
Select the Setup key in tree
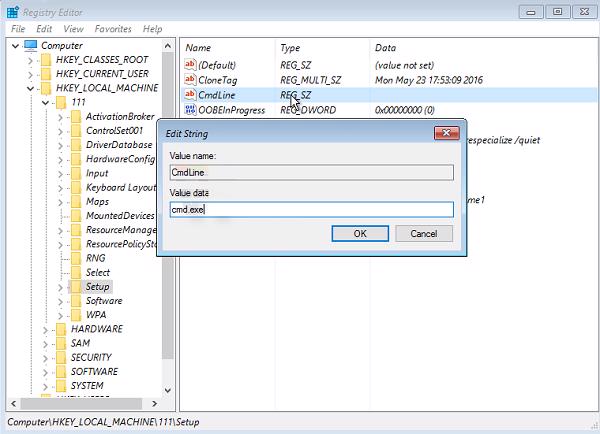(x=97, y=286)
